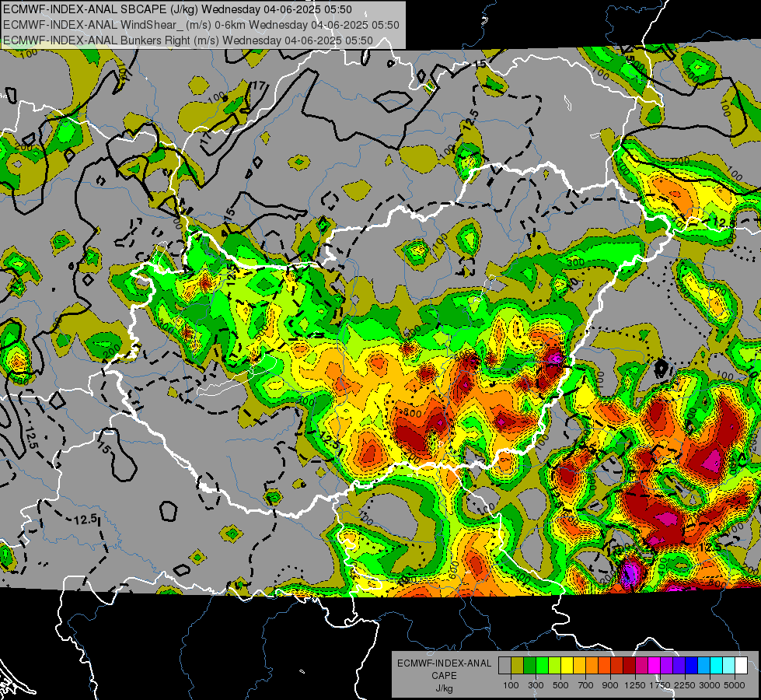The width and height of the screenshot is (761, 700).
Task: Select the lime yellow-green legend swatch
Action: click(x=555, y=666)
